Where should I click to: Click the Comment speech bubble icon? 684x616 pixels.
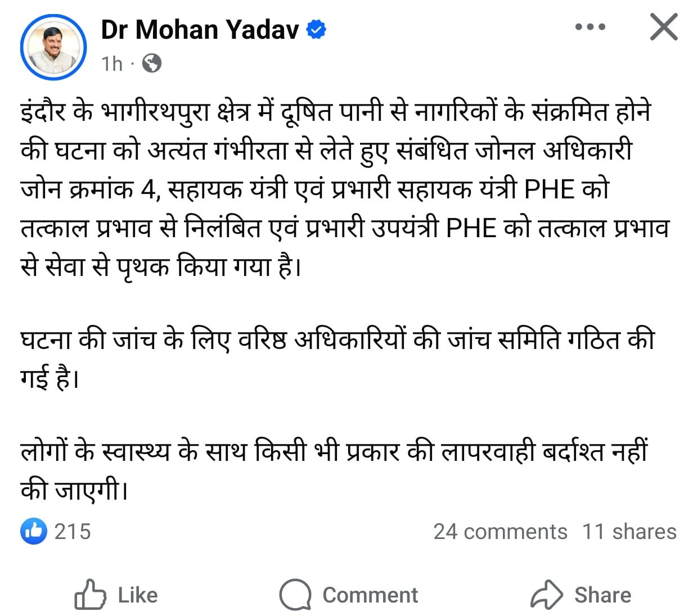point(295,595)
